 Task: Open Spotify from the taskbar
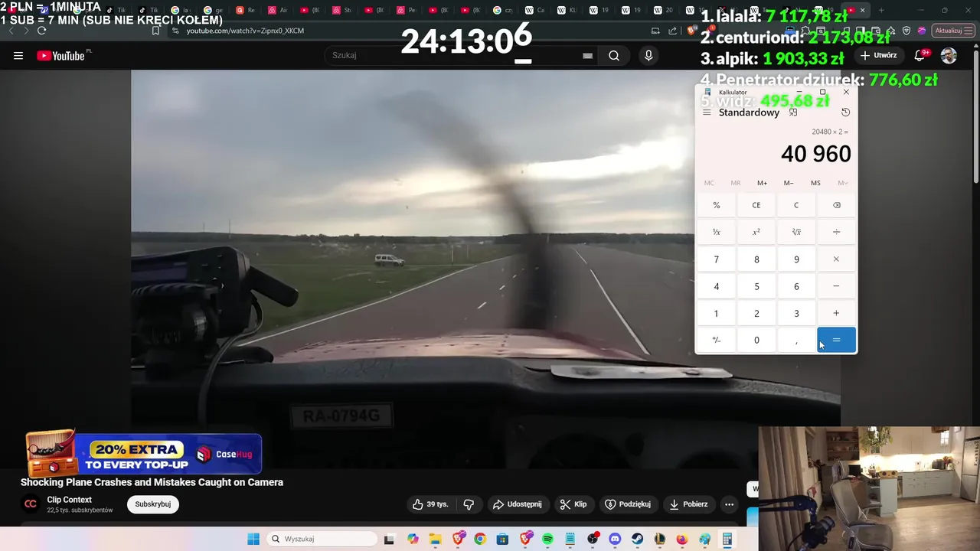coord(547,539)
